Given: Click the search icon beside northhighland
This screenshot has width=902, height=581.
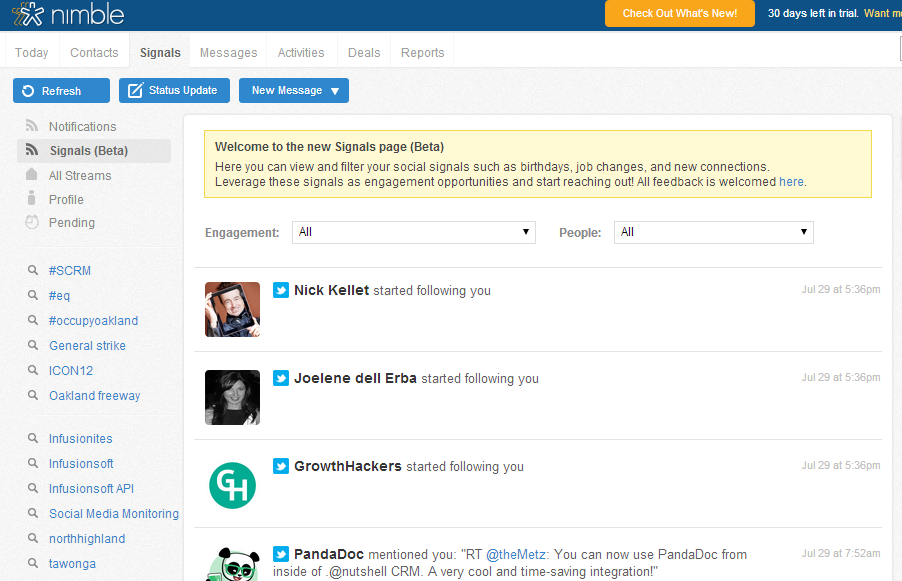Looking at the screenshot, I should [33, 538].
